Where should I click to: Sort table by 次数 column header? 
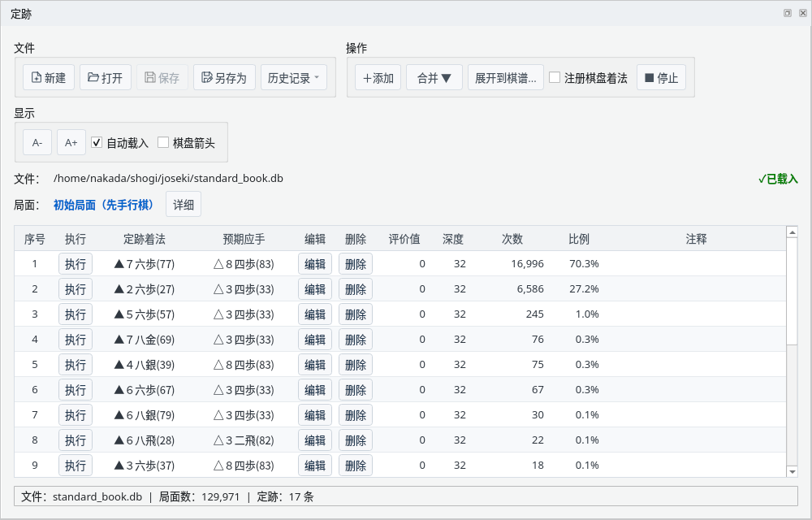512,239
